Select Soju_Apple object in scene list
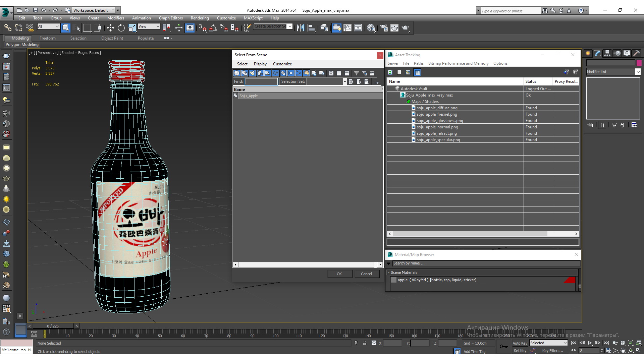The width and height of the screenshot is (644, 362). tap(248, 96)
